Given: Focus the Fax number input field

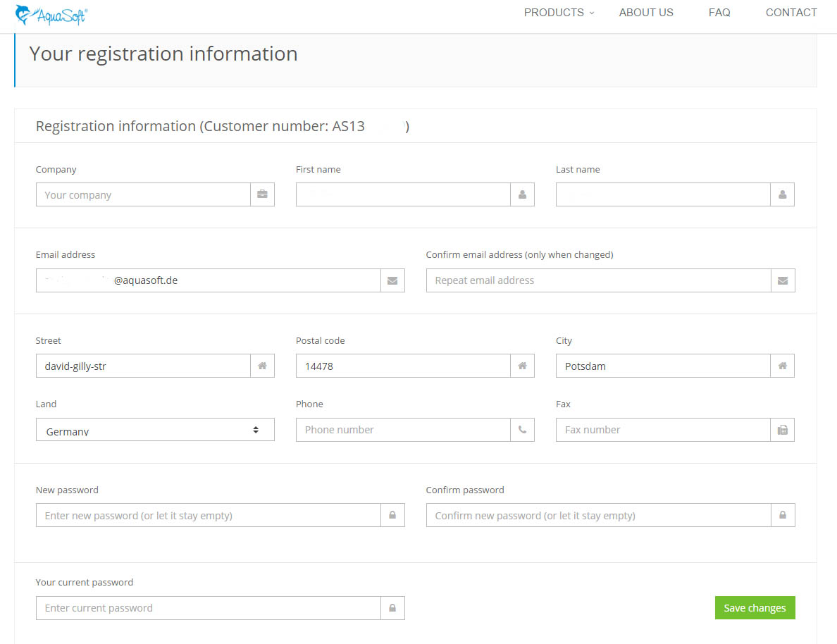Looking at the screenshot, I should pyautogui.click(x=663, y=430).
